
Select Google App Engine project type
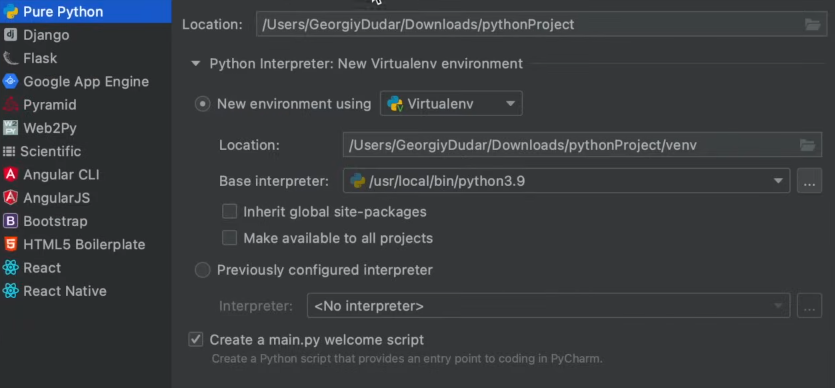click(85, 81)
